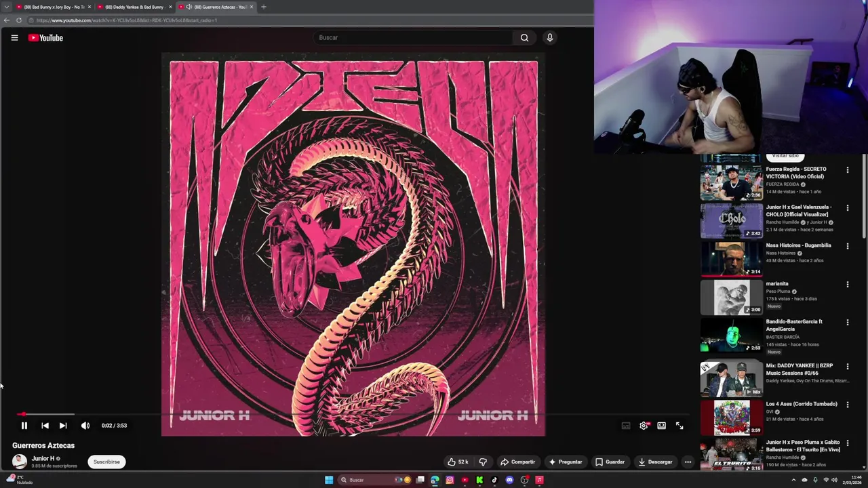Click the browser address bar URL

[x=127, y=20]
